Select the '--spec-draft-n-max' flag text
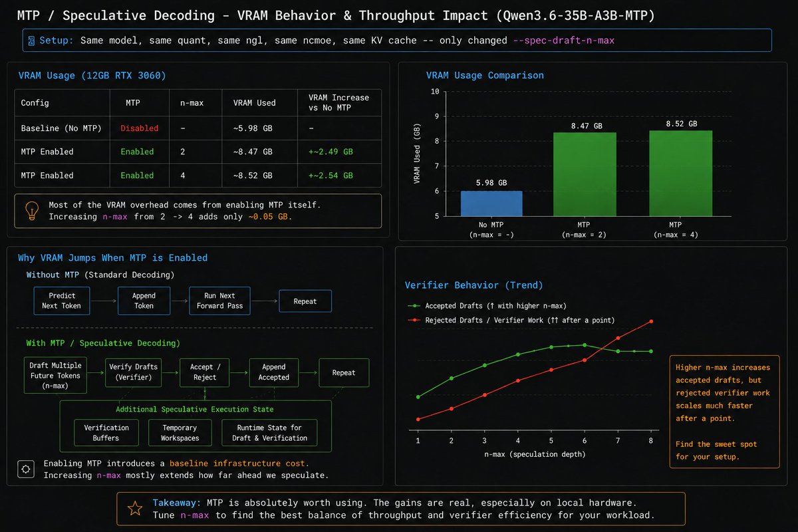Viewport: 798px width, 532px height. tap(563, 41)
